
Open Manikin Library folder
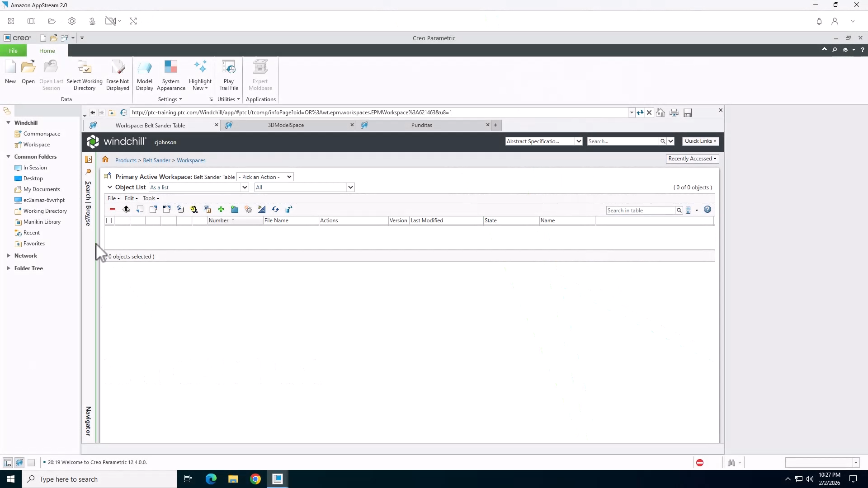(x=42, y=222)
